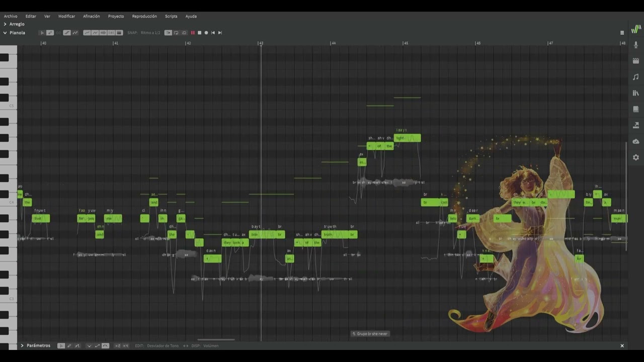Expand the Parámetros panel
Screen dimensions: 644x362
(22, 346)
